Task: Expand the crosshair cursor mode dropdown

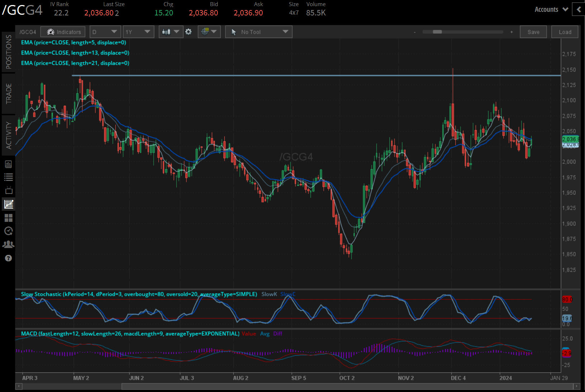Action: point(209,32)
